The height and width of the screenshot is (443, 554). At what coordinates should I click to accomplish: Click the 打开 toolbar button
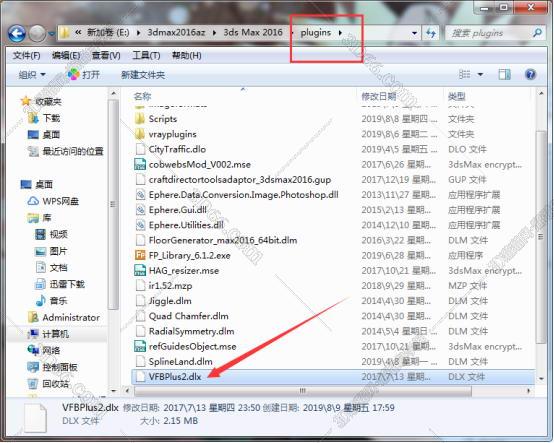click(x=84, y=75)
